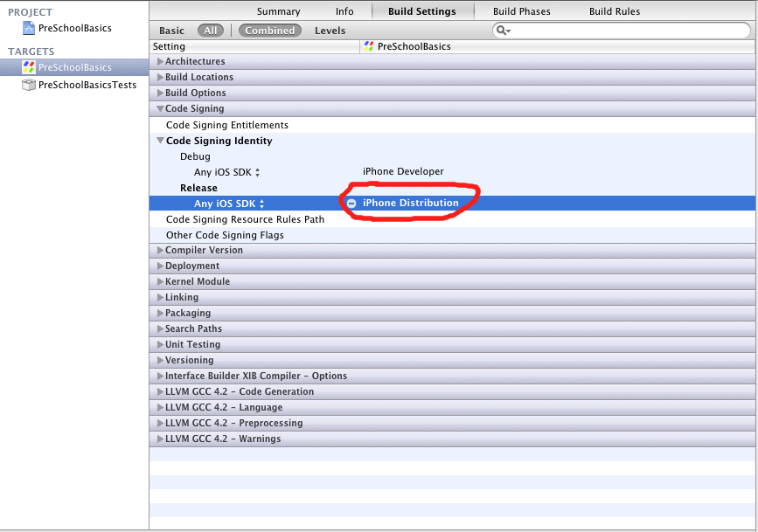This screenshot has height=532, width=758.
Task: Click the iPhone Developer value
Action: [x=403, y=172]
